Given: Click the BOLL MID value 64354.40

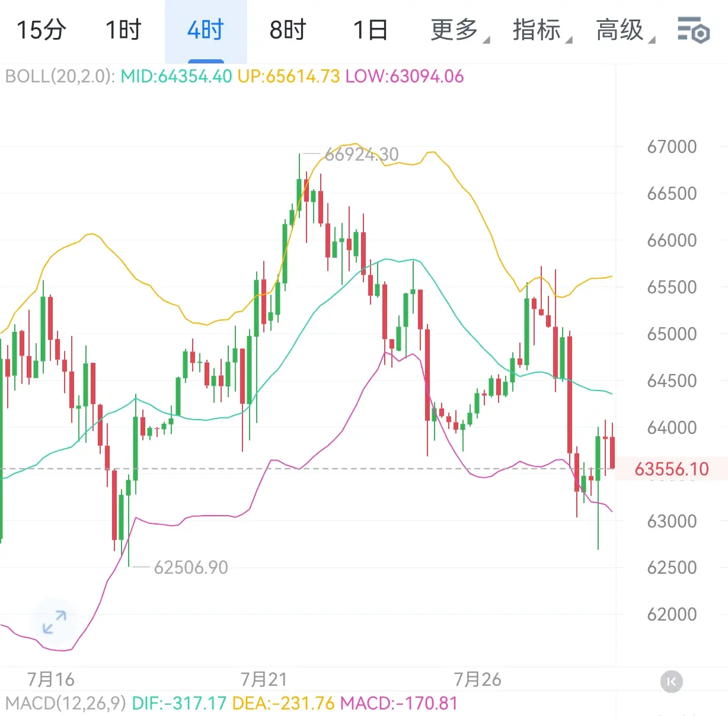Looking at the screenshot, I should click(176, 76).
